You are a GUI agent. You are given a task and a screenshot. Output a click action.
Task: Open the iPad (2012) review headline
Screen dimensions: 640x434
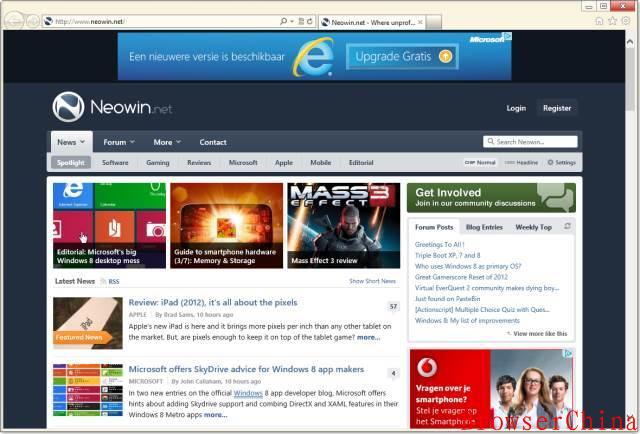pyautogui.click(x=213, y=303)
